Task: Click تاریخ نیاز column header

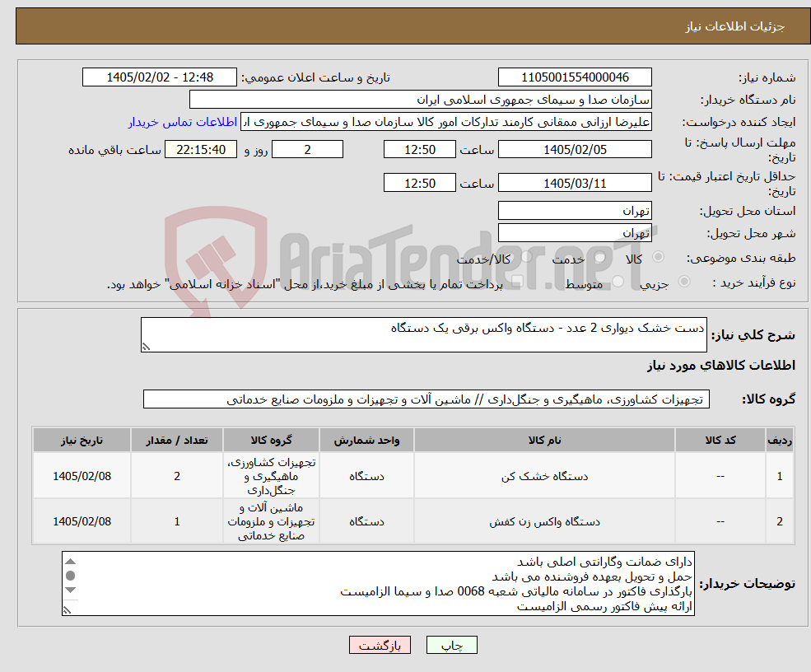Action: (x=82, y=441)
